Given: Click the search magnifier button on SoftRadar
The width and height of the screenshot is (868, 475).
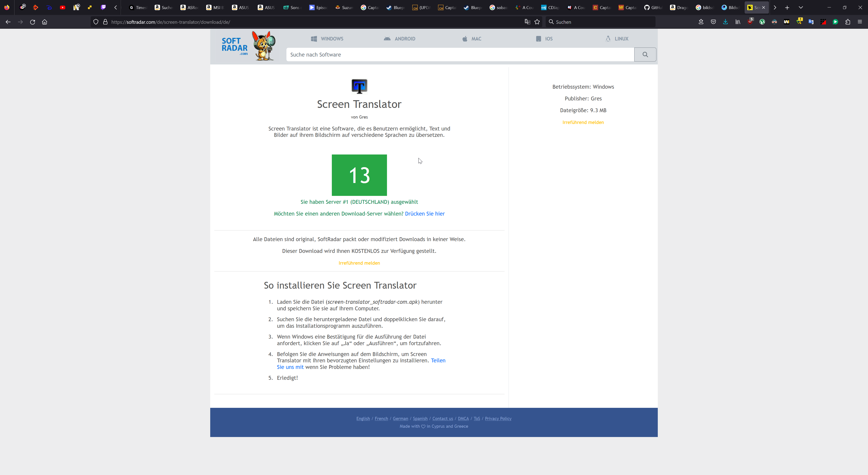Looking at the screenshot, I should 645,55.
